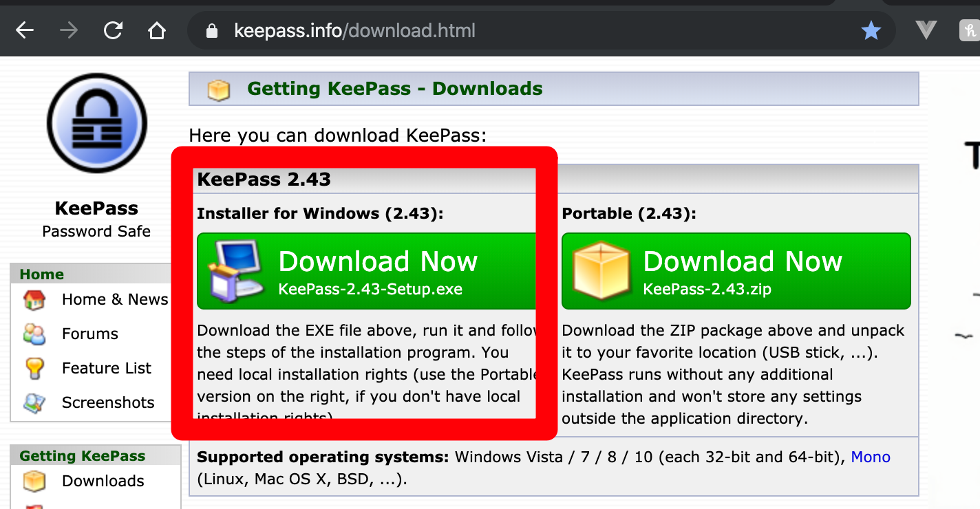980x509 pixels.
Task: Toggle the bookmark star icon
Action: pyautogui.click(x=871, y=30)
